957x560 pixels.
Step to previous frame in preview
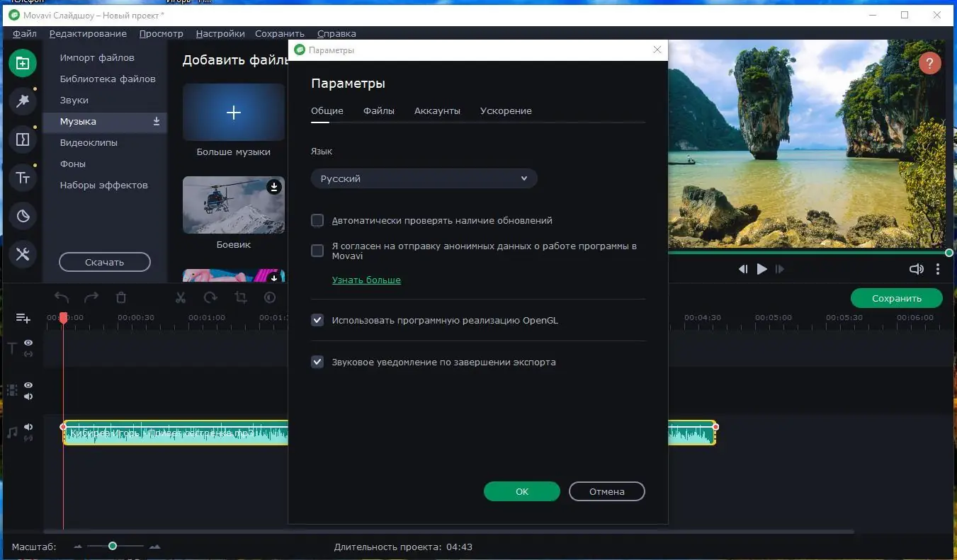[x=743, y=269]
